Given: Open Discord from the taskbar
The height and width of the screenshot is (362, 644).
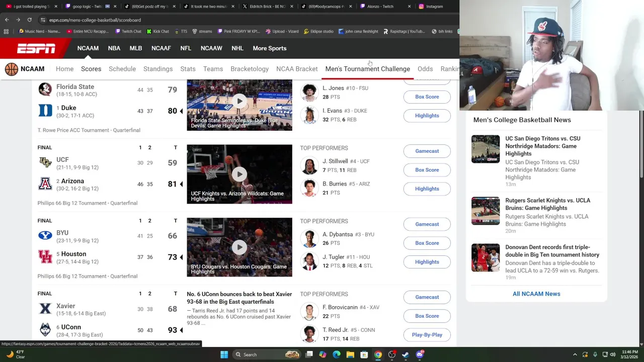Looking at the screenshot, I should pos(420,354).
